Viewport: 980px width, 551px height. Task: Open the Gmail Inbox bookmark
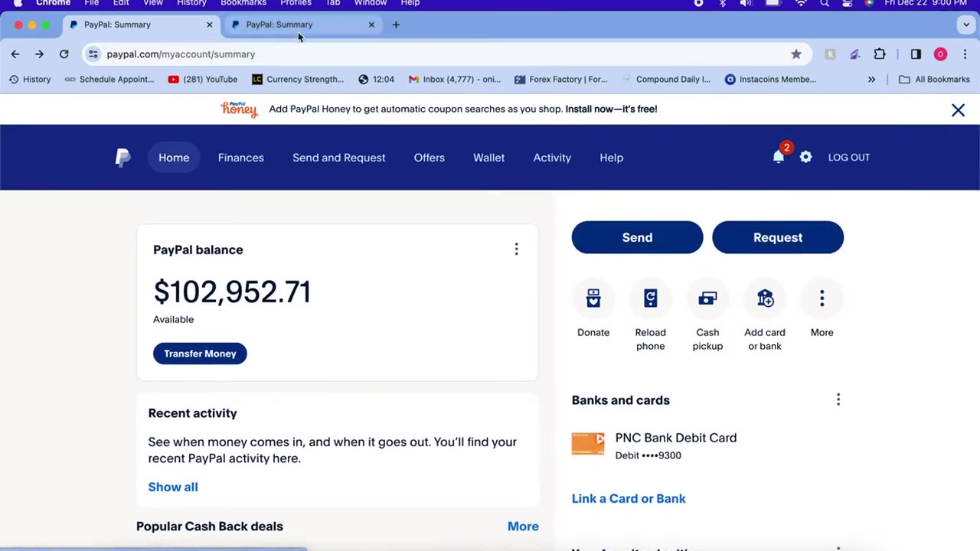coord(455,80)
